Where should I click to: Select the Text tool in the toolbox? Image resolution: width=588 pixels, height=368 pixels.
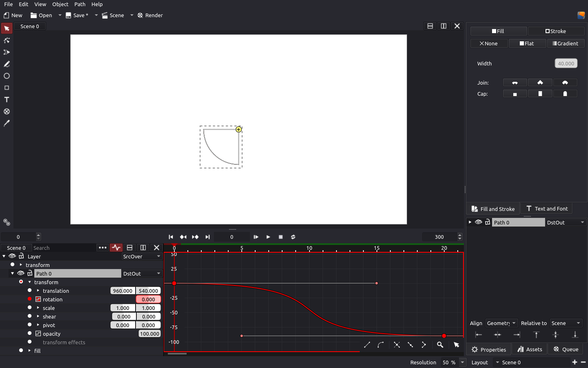click(7, 100)
